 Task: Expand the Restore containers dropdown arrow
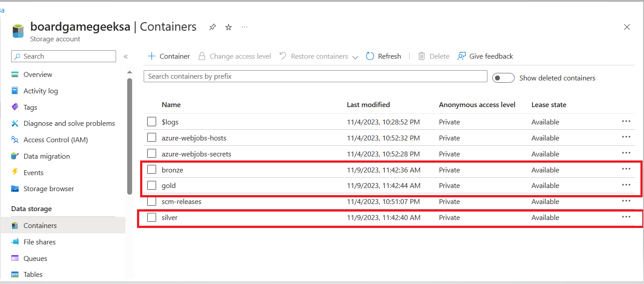click(355, 57)
